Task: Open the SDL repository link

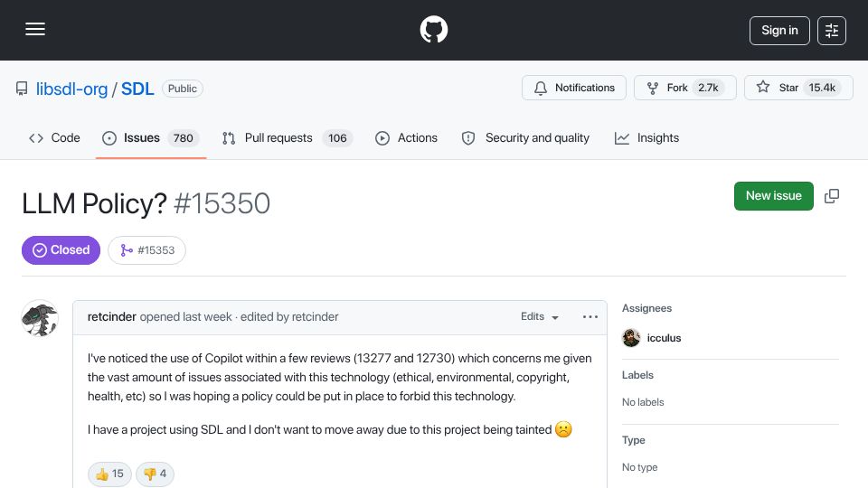Action: point(137,89)
